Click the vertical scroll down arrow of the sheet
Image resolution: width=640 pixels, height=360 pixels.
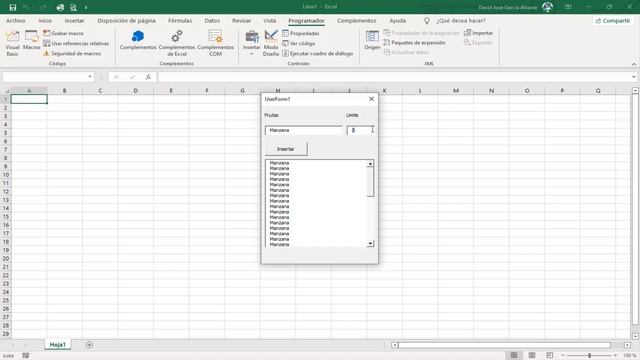click(x=635, y=336)
